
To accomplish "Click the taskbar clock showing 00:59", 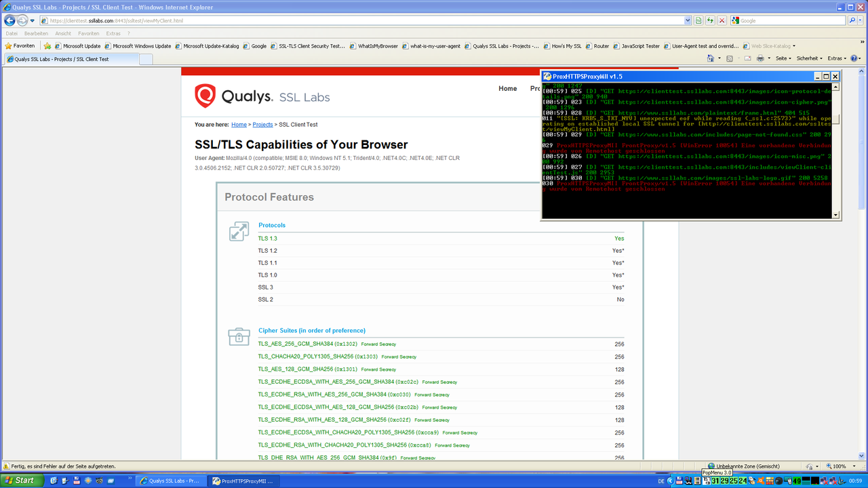I will (855, 481).
